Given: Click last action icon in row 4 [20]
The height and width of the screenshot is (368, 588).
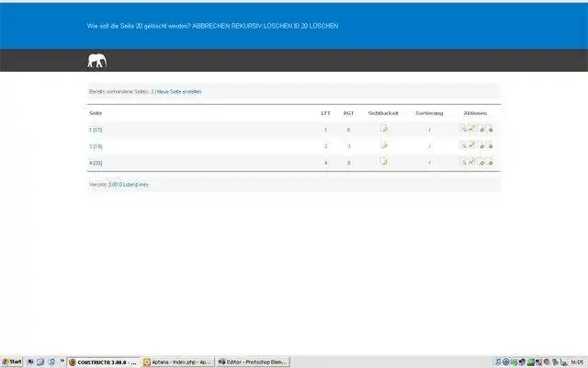Looking at the screenshot, I should 489,162.
